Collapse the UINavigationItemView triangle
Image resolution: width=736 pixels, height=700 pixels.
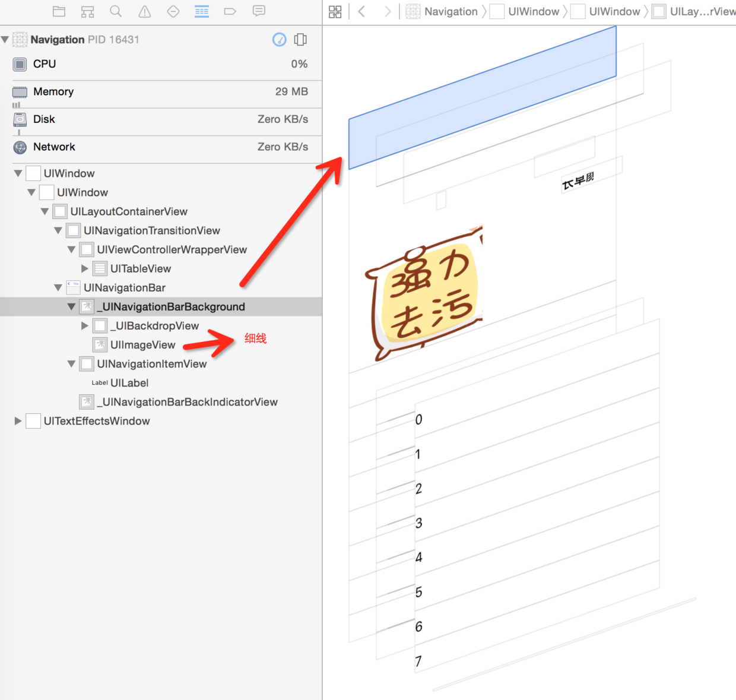click(x=72, y=364)
